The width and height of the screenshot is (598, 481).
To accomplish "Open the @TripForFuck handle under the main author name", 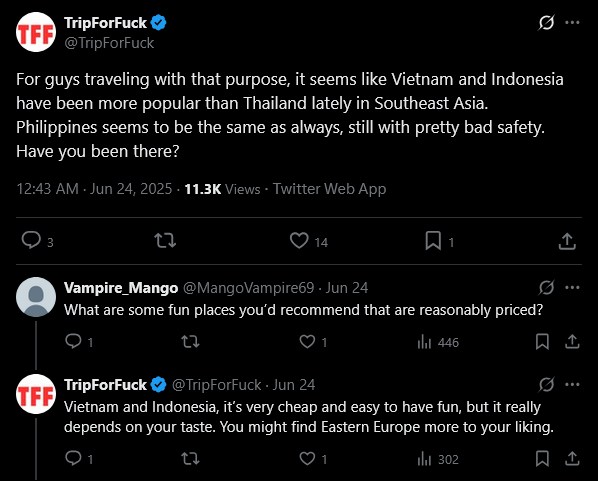I will pyautogui.click(x=109, y=43).
